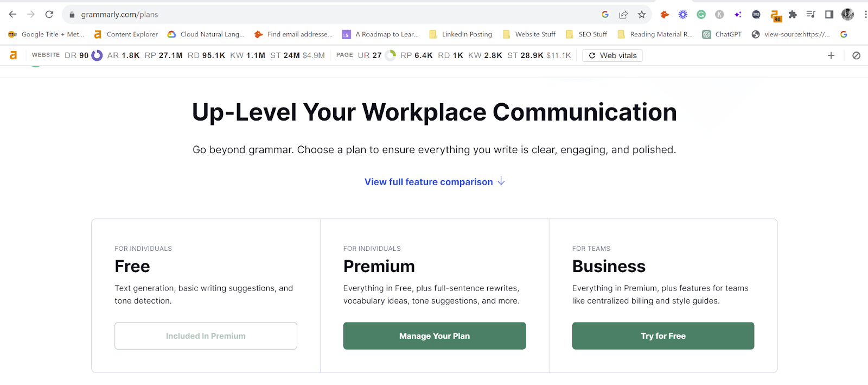The width and height of the screenshot is (868, 385).
Task: Click the Ahrefs logo in the SEO toolbar
Action: point(14,55)
